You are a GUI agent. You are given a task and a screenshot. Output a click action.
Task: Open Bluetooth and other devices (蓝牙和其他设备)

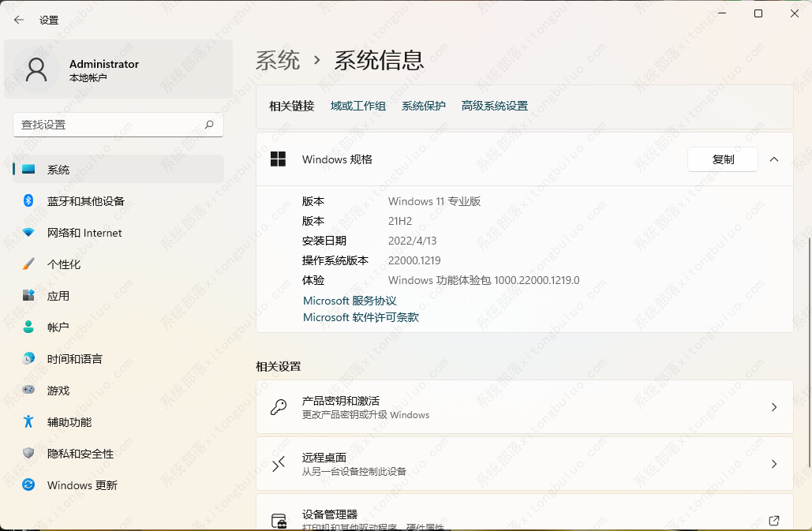(85, 201)
